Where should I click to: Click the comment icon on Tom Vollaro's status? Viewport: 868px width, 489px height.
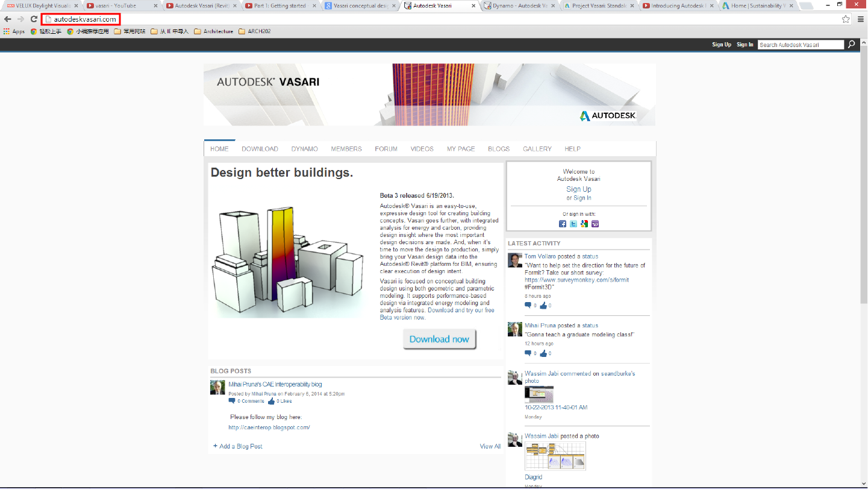pos(528,306)
